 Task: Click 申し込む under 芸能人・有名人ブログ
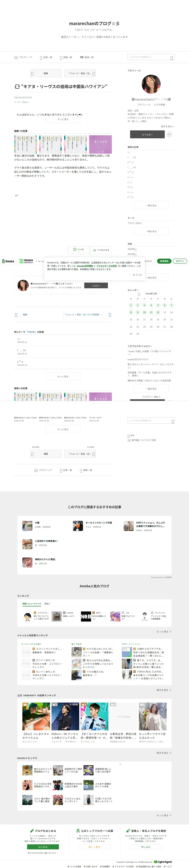[146, 847]
